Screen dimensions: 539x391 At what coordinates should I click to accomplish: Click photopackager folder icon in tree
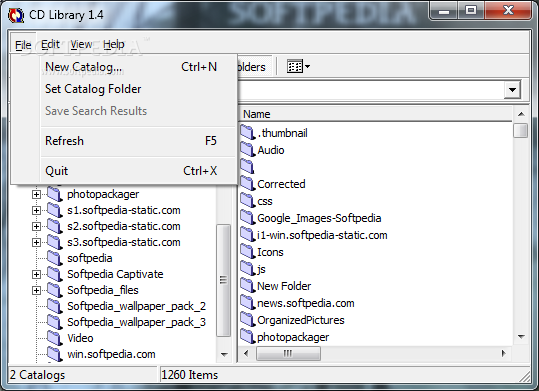click(x=54, y=194)
